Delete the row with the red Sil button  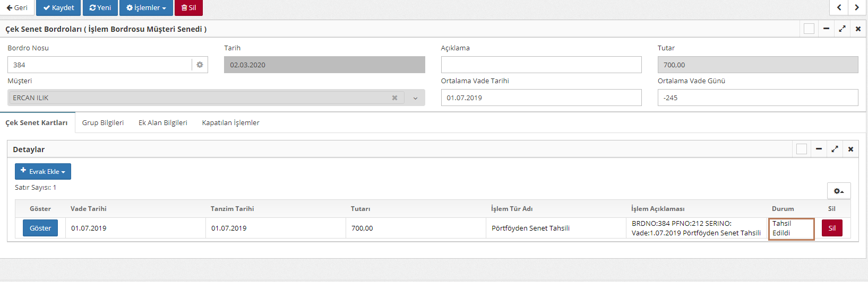point(831,228)
